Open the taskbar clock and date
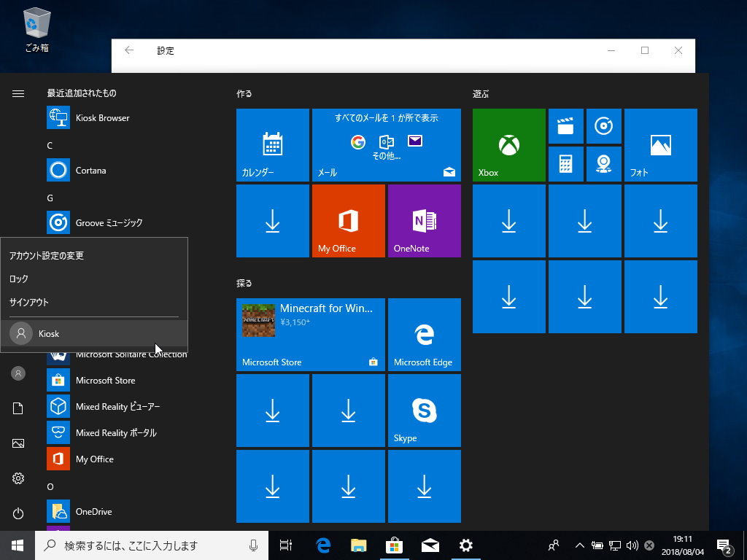The image size is (747, 560). (682, 545)
